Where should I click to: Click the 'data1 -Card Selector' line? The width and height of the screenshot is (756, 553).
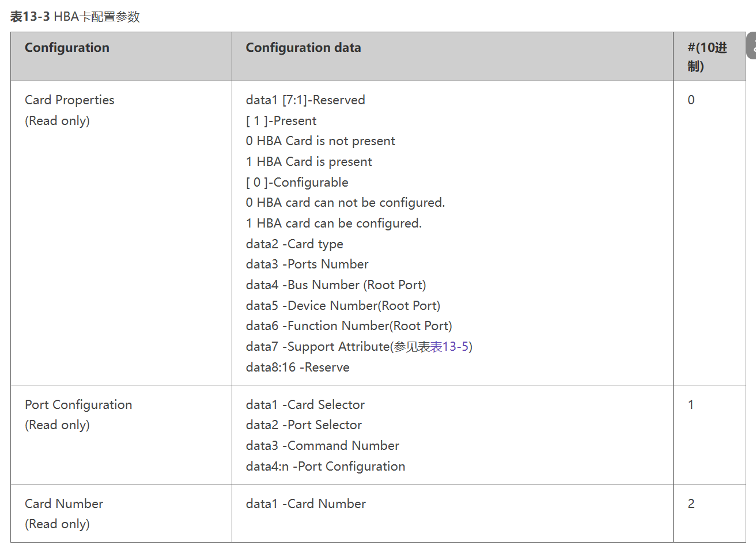pos(305,405)
